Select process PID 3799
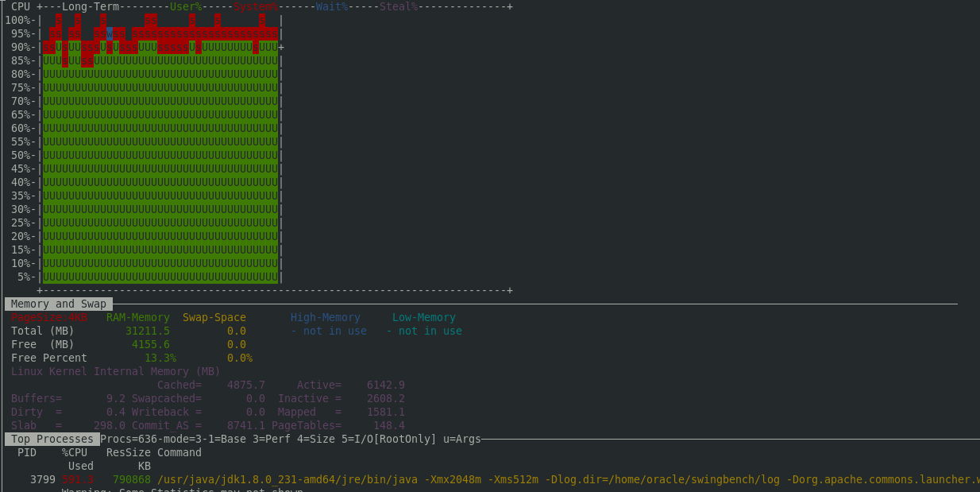The width and height of the screenshot is (980, 492). [x=43, y=479]
